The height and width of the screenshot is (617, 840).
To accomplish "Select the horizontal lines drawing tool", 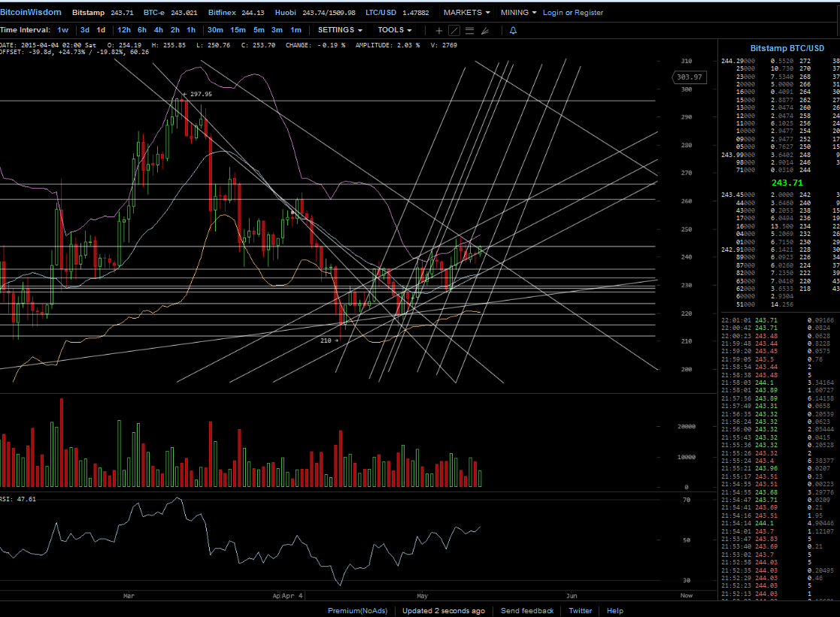I will point(470,31).
